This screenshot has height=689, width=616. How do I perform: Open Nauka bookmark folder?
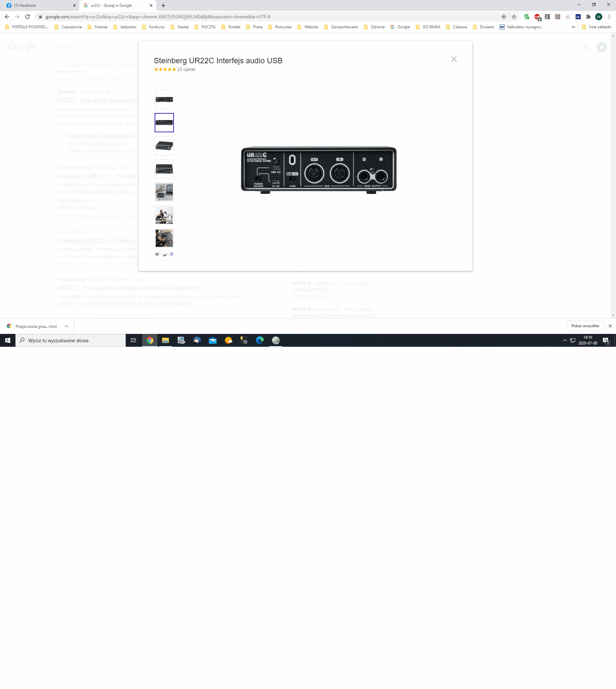click(180, 27)
